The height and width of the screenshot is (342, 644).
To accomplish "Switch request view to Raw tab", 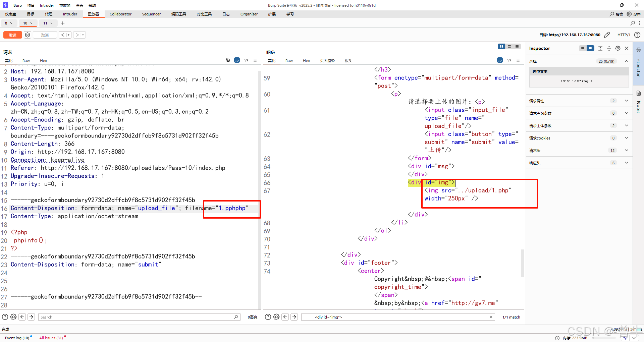I will tap(26, 61).
